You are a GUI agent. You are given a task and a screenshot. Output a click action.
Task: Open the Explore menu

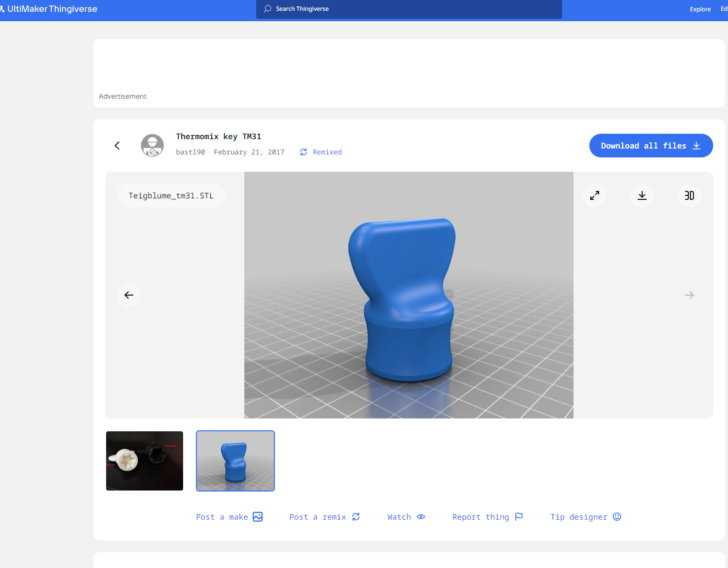coord(700,9)
